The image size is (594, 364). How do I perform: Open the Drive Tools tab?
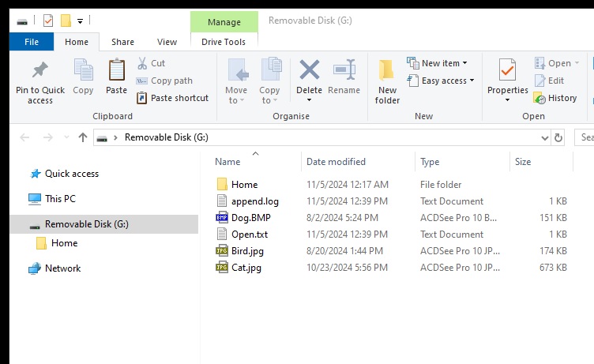pyautogui.click(x=224, y=42)
